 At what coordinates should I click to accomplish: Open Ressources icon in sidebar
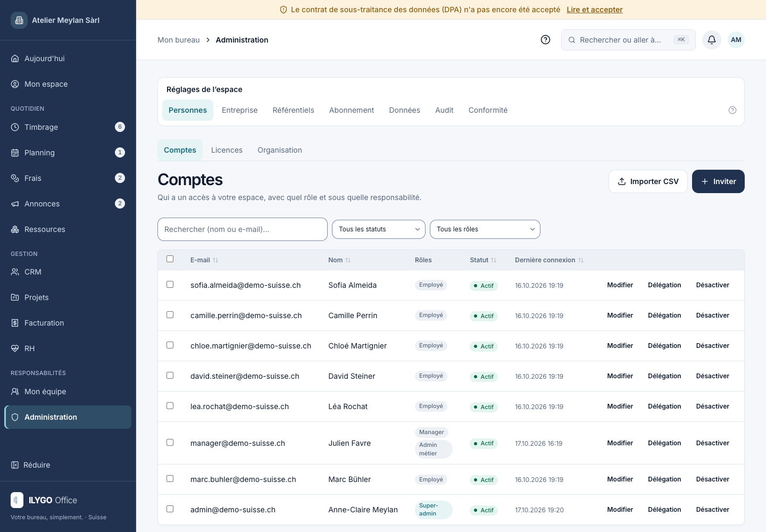(x=15, y=229)
